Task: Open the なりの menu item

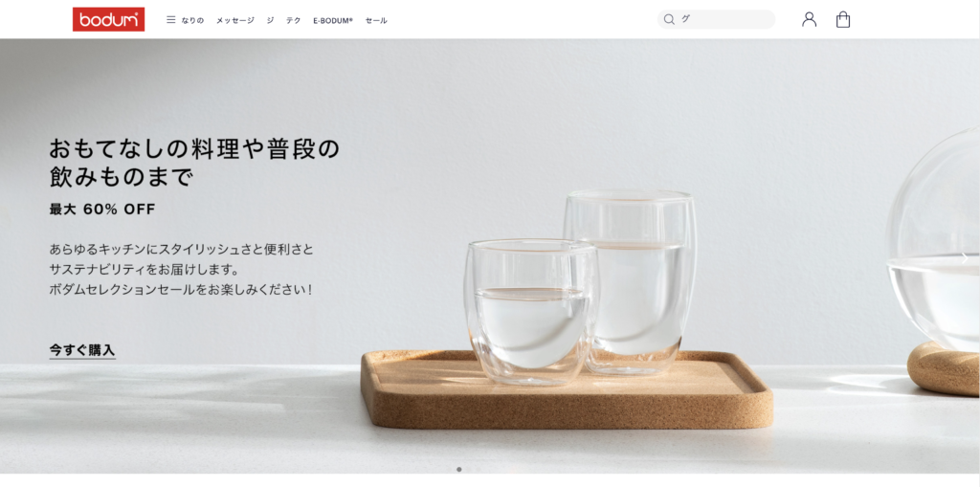Action: click(192, 21)
